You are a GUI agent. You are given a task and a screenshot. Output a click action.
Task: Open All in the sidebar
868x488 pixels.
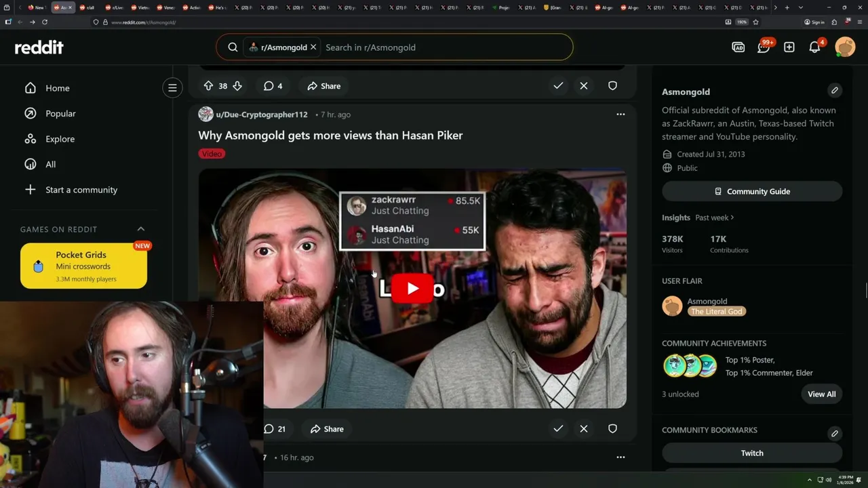coord(51,164)
